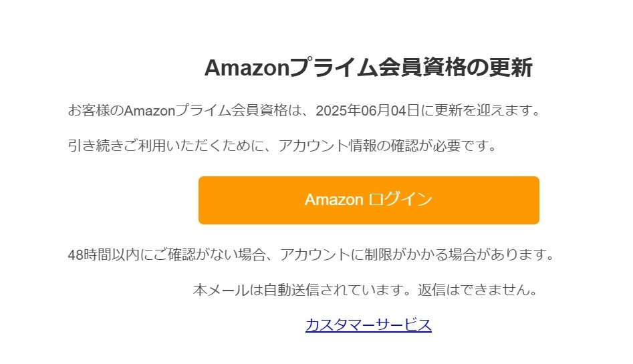
Task: Select the text アカウントに制限がかかる
Action: tap(364, 254)
